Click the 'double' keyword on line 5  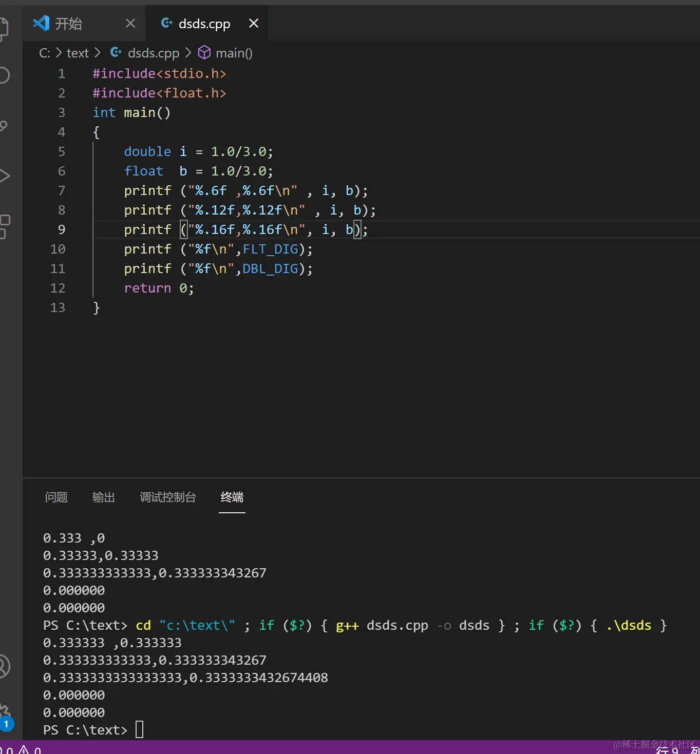click(x=147, y=151)
